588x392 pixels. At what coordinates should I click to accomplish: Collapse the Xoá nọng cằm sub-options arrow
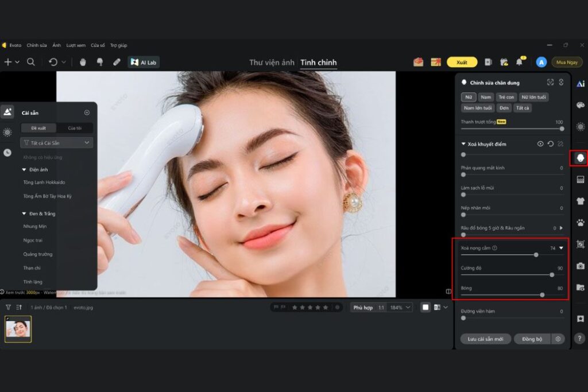tap(562, 248)
